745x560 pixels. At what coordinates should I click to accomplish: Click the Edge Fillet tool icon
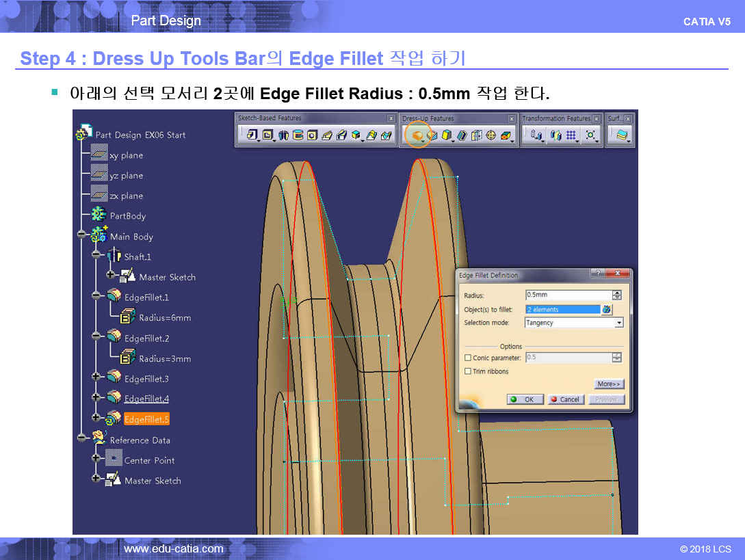pyautogui.click(x=417, y=136)
